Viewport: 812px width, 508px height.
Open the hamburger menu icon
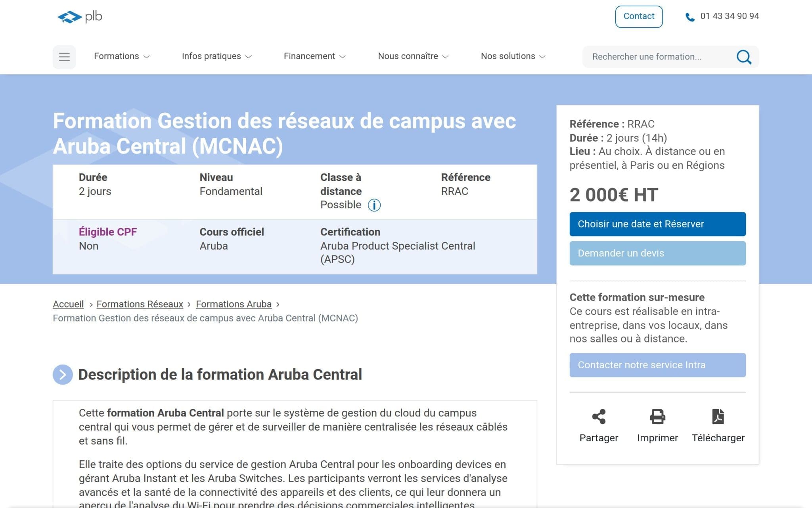(64, 57)
